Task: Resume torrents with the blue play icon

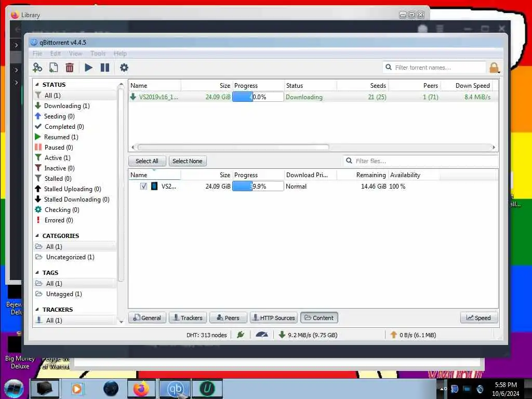Action: tap(88, 68)
